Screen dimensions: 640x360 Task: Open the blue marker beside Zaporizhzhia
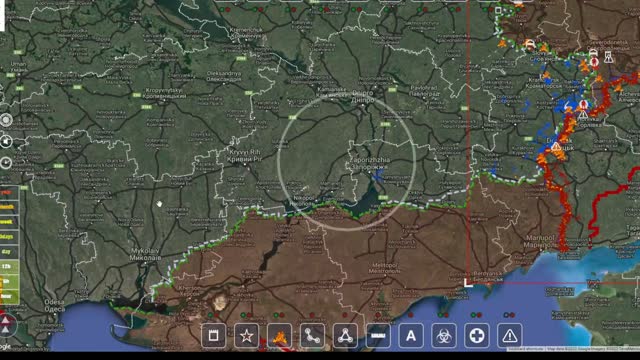378,175
